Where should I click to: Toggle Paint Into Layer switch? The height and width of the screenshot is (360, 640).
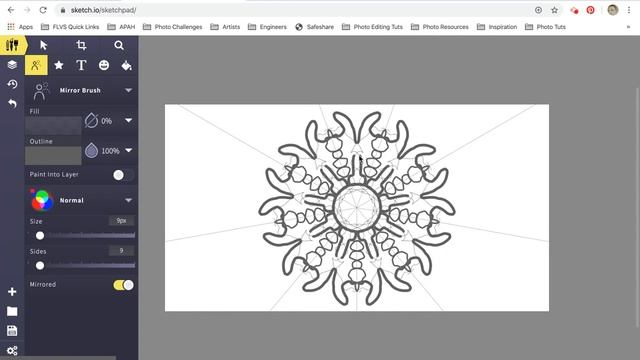(x=122, y=175)
